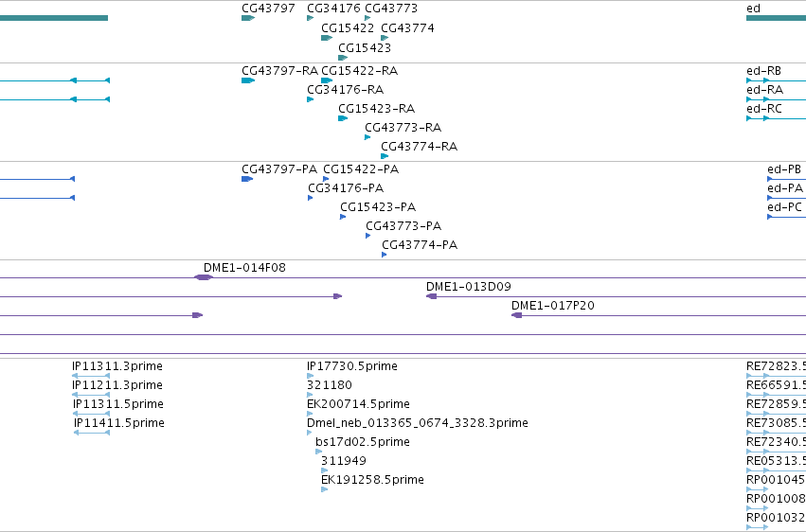
Task: Select transcript CG15422-RA
Action: 359,70
